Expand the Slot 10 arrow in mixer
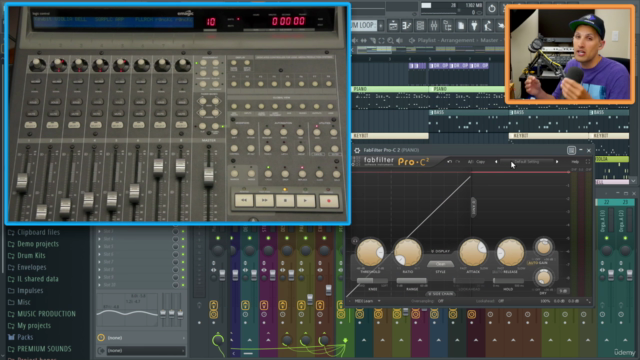This screenshot has width=640, height=360. (99, 285)
